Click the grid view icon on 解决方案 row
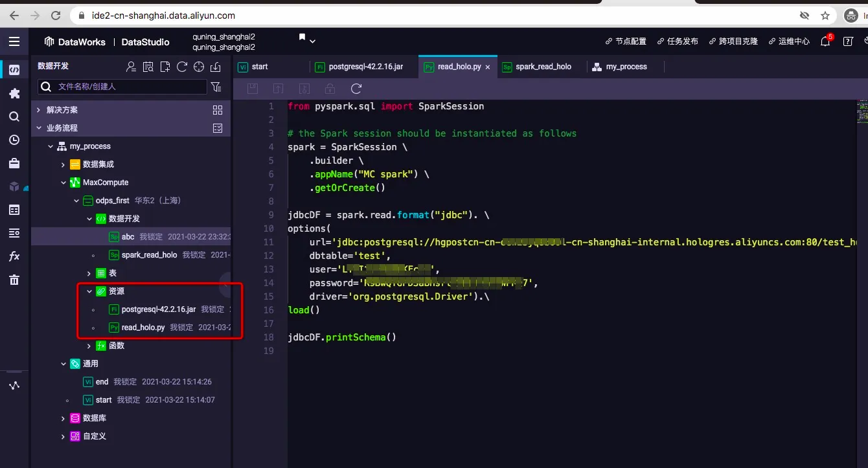This screenshot has width=868, height=468. tap(218, 110)
